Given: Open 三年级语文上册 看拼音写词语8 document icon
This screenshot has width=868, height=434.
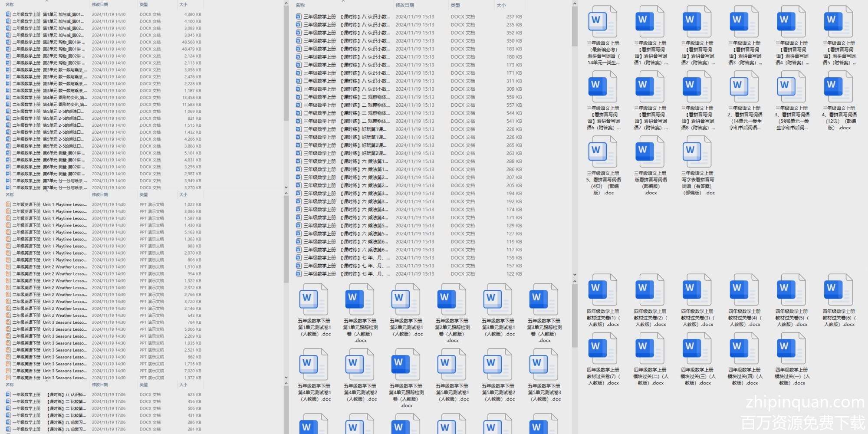Looking at the screenshot, I should pos(697,86).
